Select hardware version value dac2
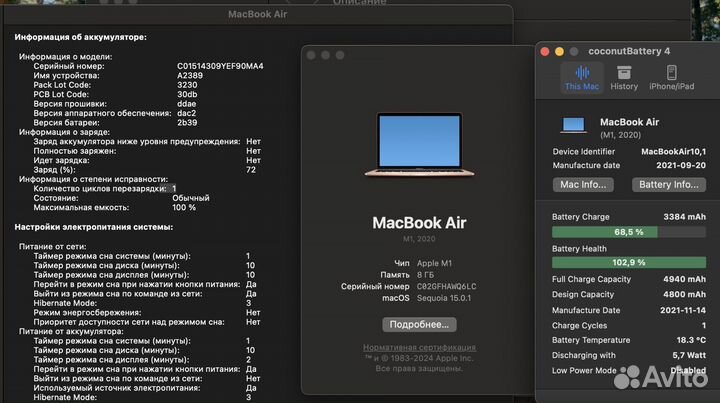720x403 pixels. [x=186, y=113]
